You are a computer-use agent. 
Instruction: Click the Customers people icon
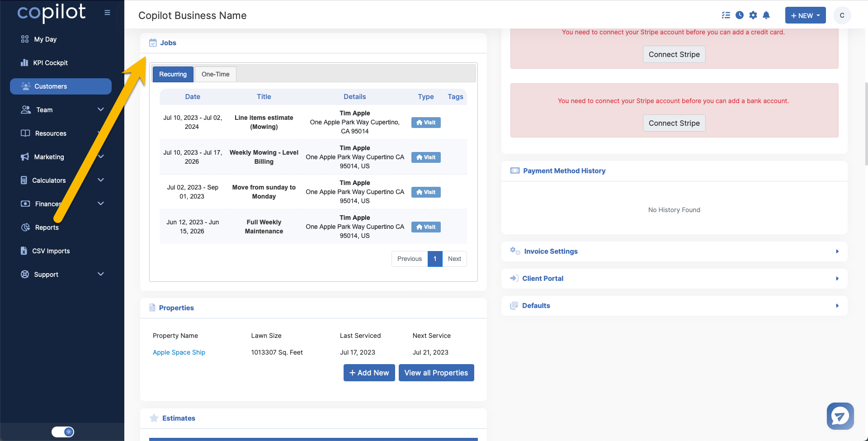(26, 86)
